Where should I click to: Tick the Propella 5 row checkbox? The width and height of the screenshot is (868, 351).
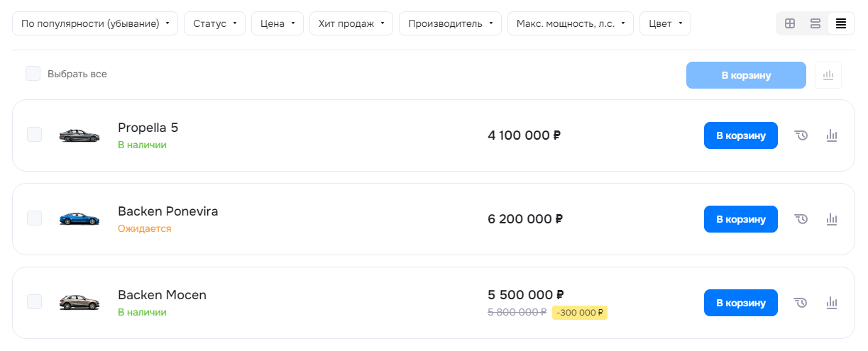click(x=34, y=135)
